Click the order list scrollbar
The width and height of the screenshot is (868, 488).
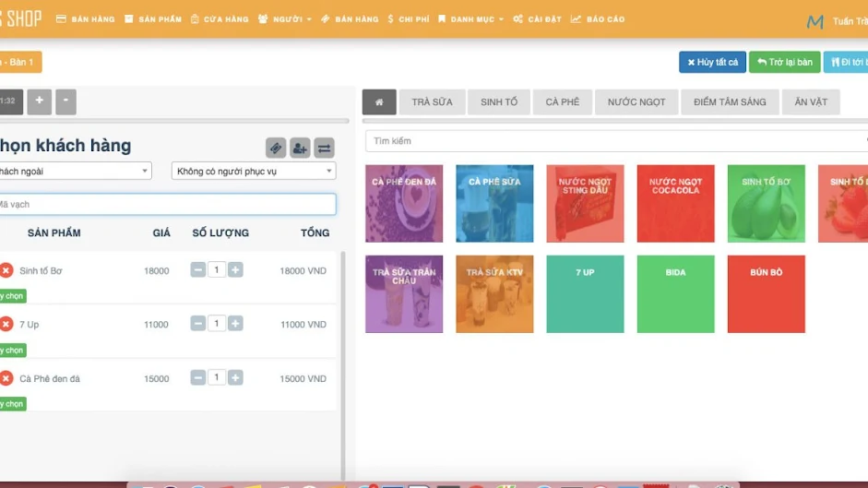[342, 365]
